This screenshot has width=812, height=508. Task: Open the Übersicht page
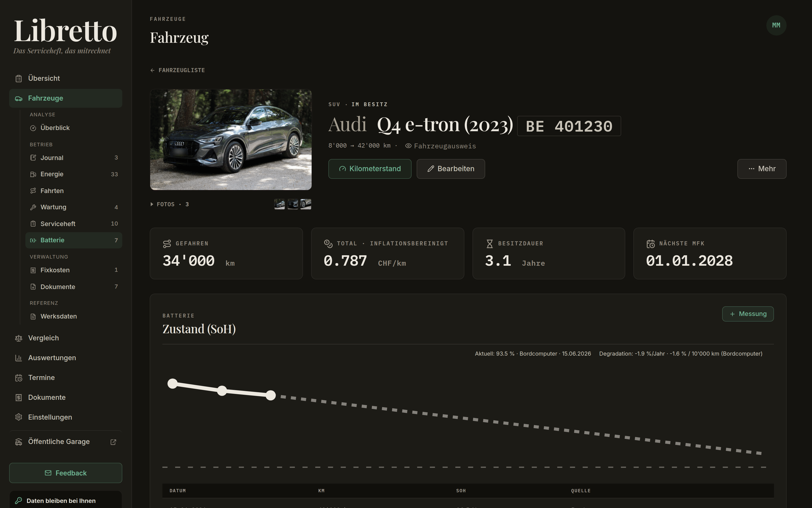[65, 79]
